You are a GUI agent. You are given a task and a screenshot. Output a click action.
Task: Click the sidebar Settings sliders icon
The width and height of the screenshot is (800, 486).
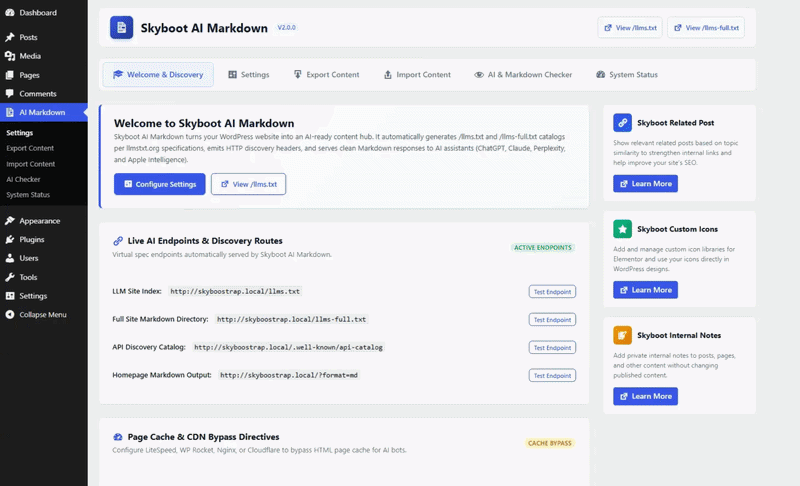pos(10,296)
